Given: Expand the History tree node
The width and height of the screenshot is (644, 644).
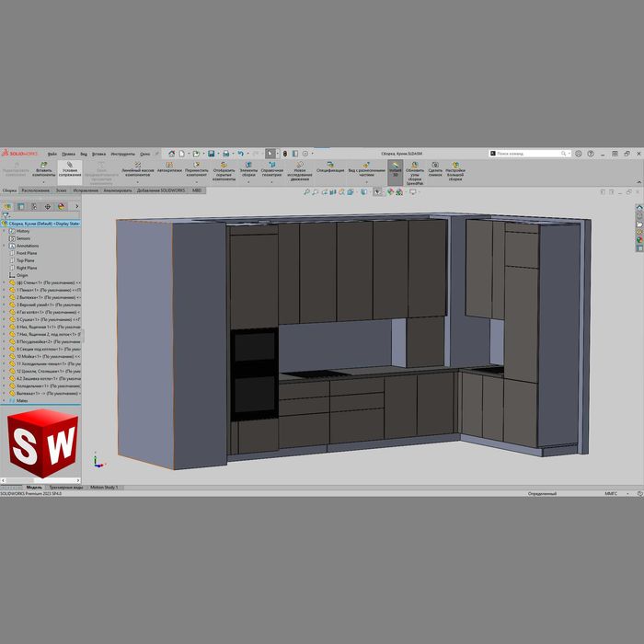Looking at the screenshot, I should tap(4, 231).
